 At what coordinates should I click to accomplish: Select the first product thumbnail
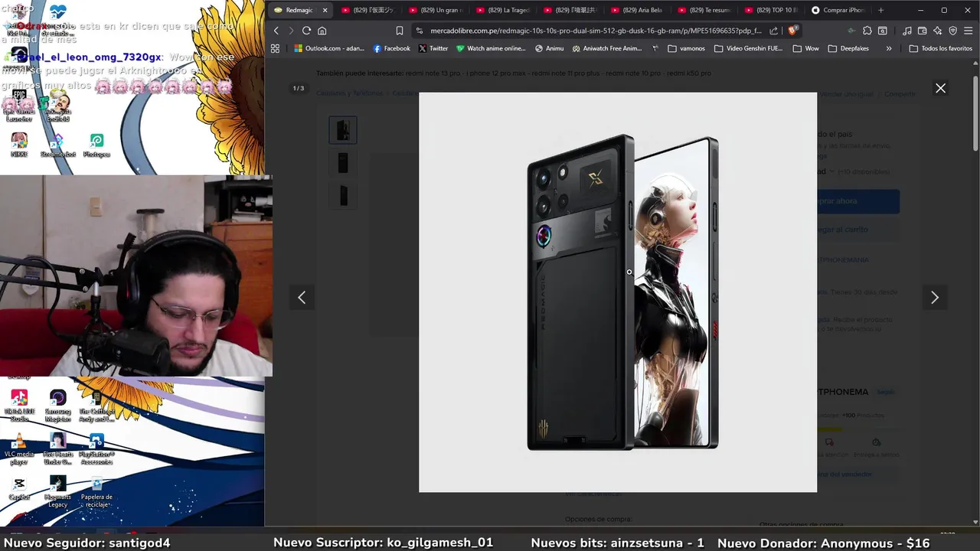pyautogui.click(x=343, y=130)
